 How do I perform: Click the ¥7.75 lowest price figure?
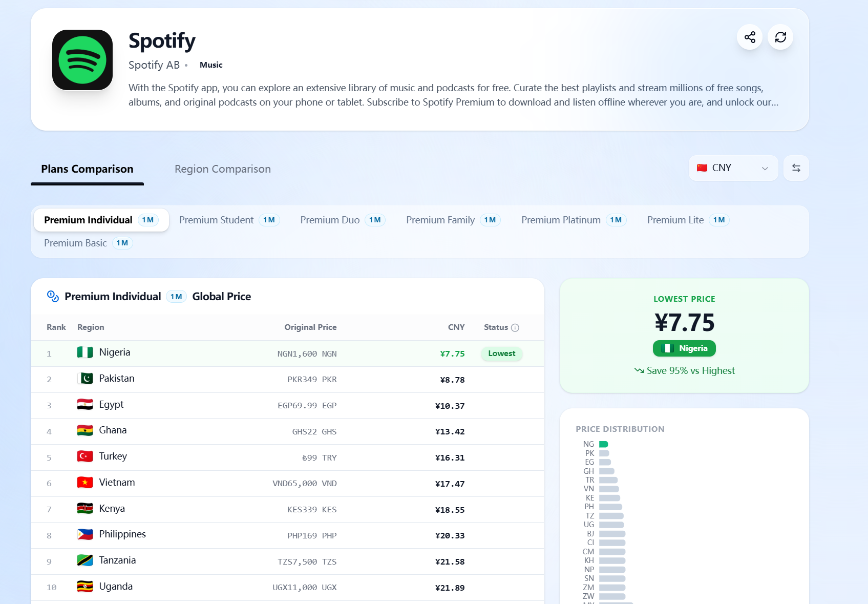click(x=684, y=323)
